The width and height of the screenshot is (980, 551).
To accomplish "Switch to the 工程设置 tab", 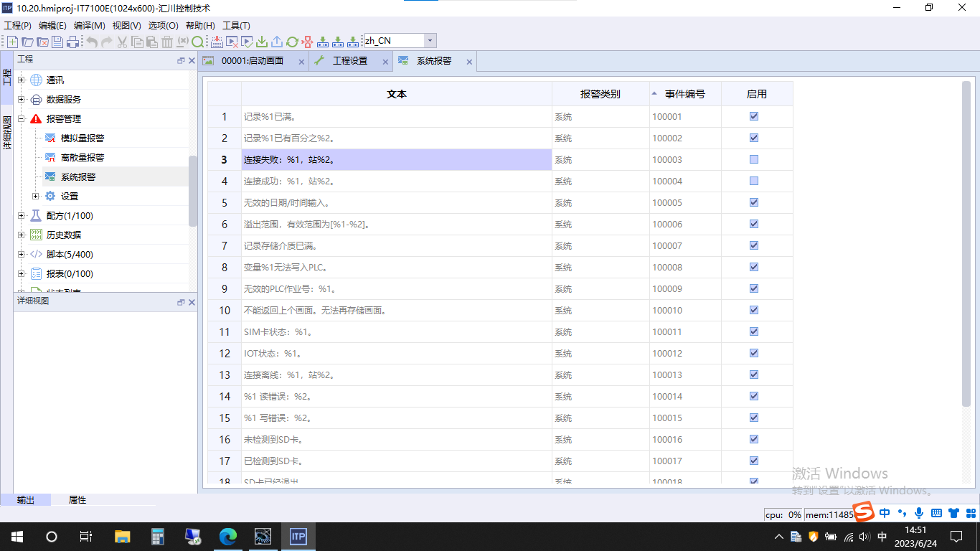I will tap(350, 61).
